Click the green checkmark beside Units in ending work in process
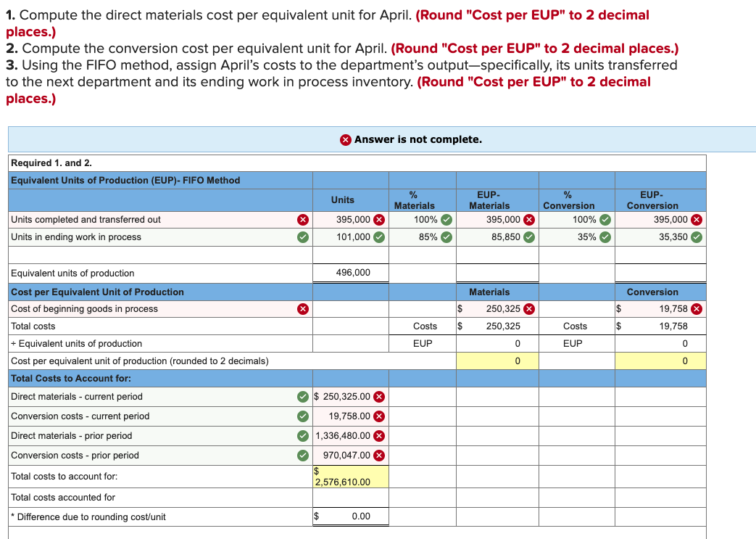 click(x=302, y=236)
